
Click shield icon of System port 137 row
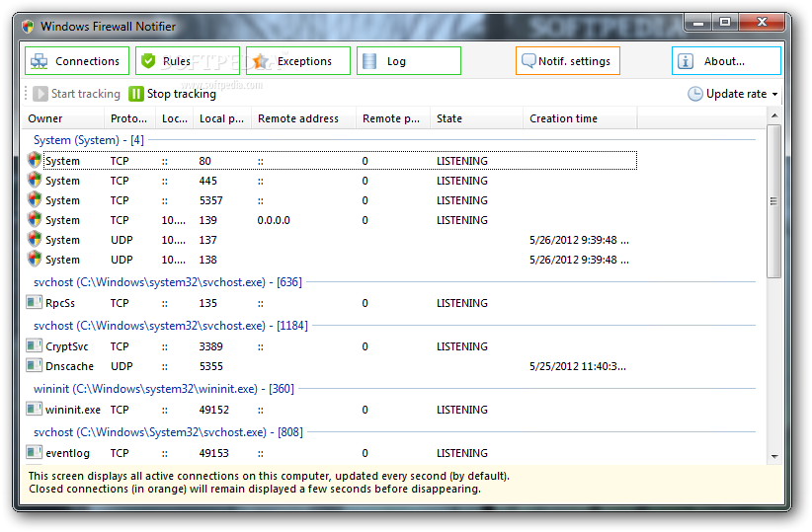click(x=35, y=239)
